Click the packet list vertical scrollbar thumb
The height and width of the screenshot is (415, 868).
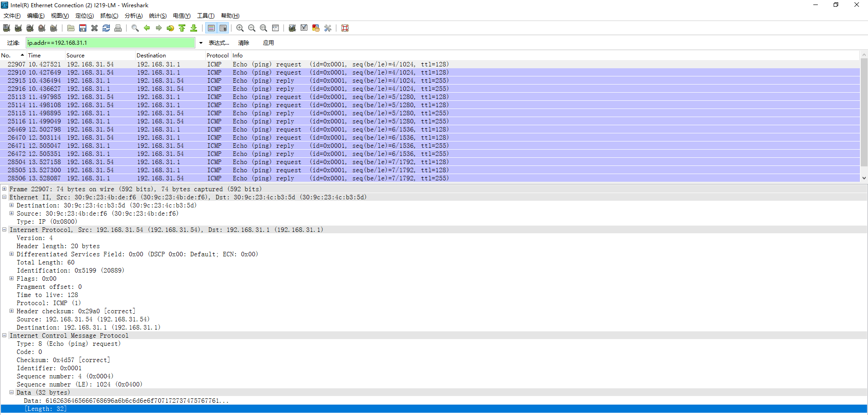864,112
